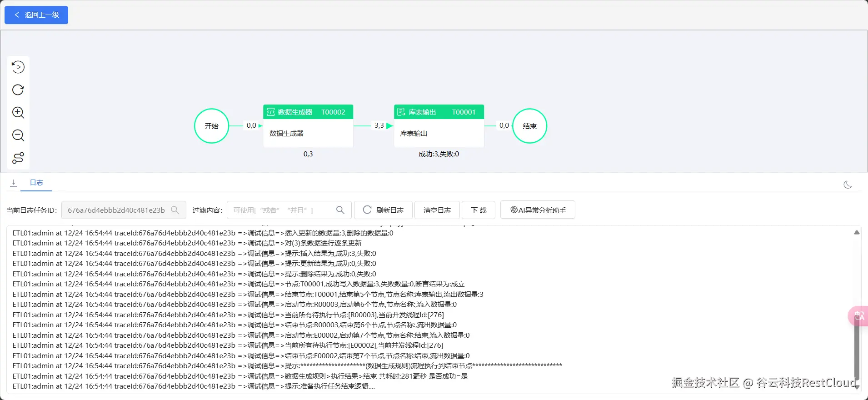Click the 刷新日志 button
Viewport: 868px width, 400px height.
click(383, 210)
